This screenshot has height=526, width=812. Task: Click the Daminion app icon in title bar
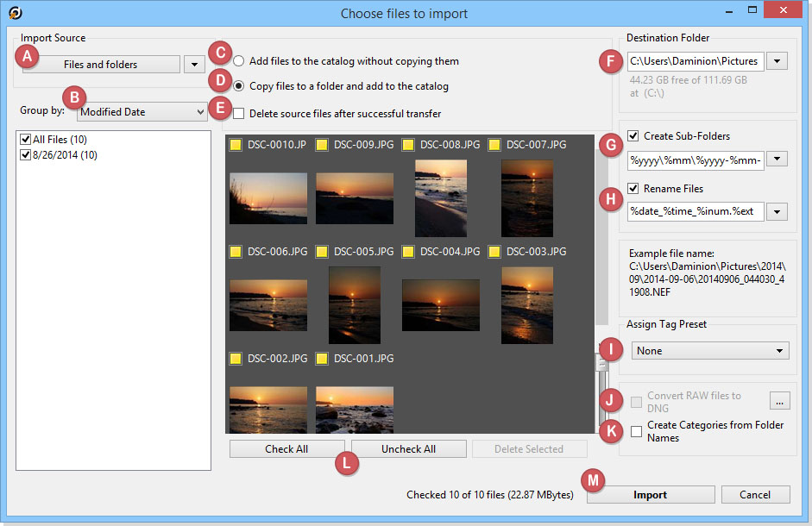tap(15, 12)
